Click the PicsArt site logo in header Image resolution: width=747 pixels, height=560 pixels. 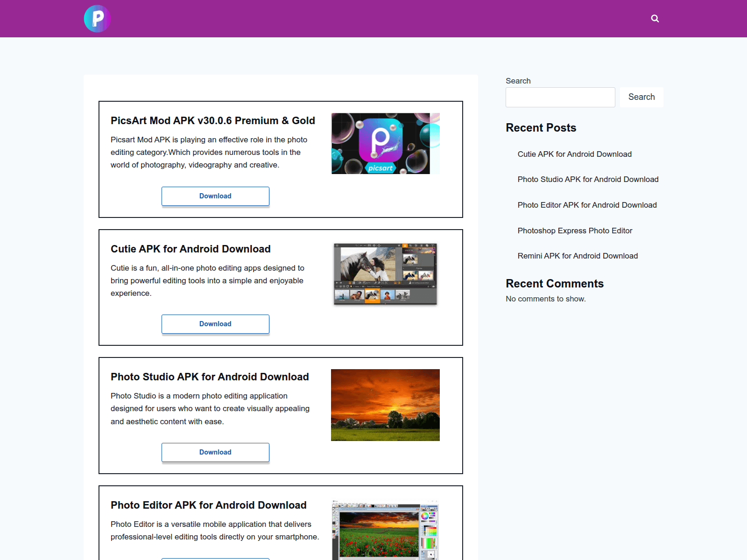(97, 19)
